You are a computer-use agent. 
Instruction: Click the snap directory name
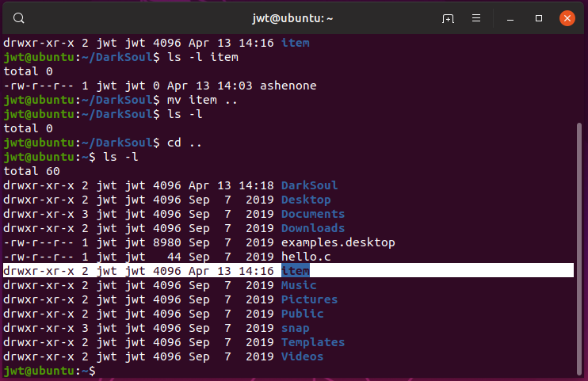click(295, 328)
